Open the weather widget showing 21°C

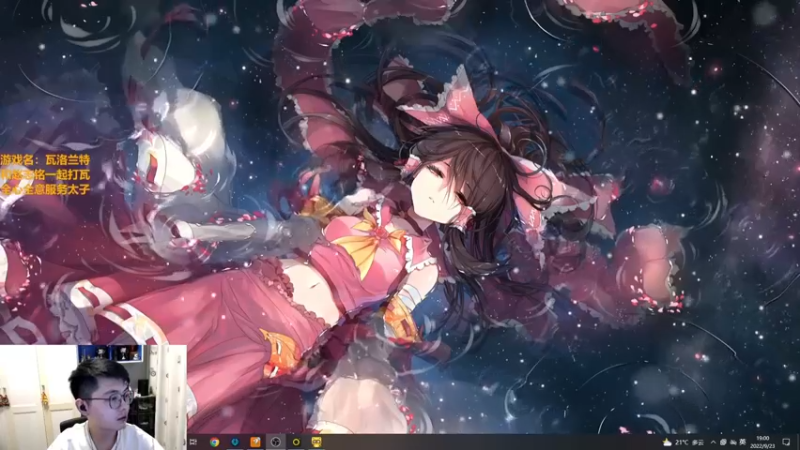coord(683,442)
